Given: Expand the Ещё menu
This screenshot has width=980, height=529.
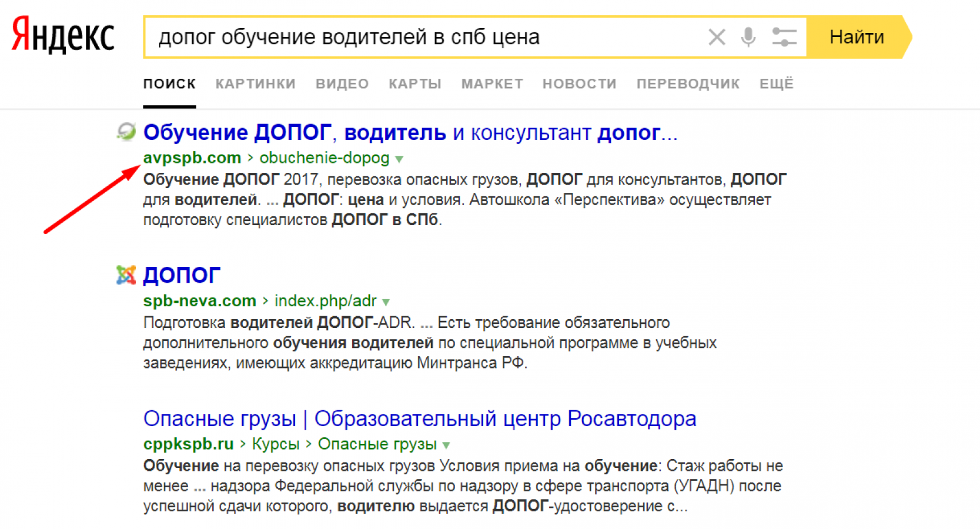Looking at the screenshot, I should [776, 84].
